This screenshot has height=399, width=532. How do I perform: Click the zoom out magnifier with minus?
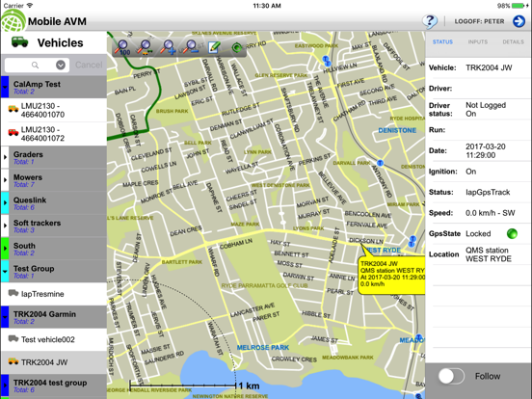(191, 47)
